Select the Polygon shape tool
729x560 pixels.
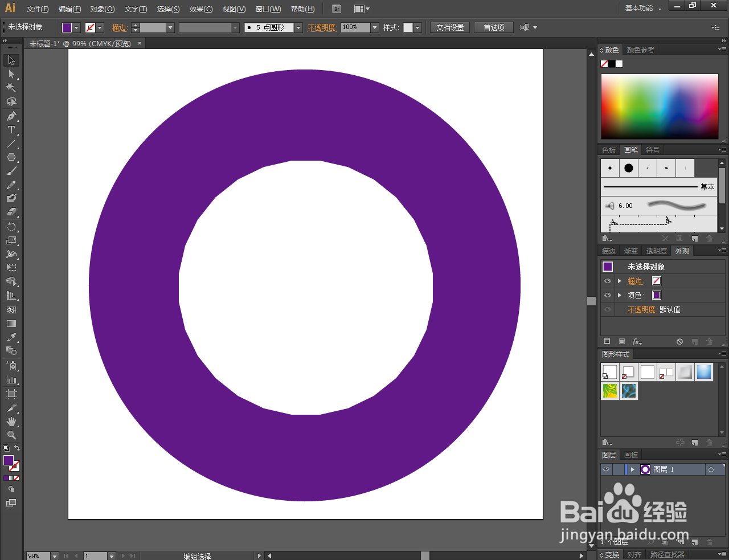pos(11,157)
